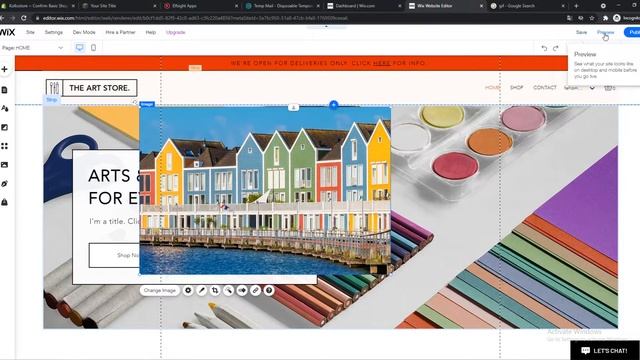640x360 pixels.
Task: Open browser extensions puzzle icon
Action: point(605,18)
